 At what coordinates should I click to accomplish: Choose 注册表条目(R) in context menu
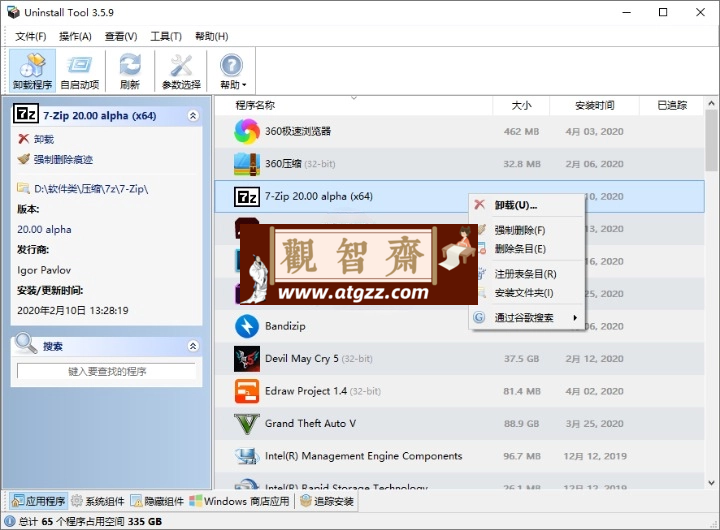coord(525,274)
